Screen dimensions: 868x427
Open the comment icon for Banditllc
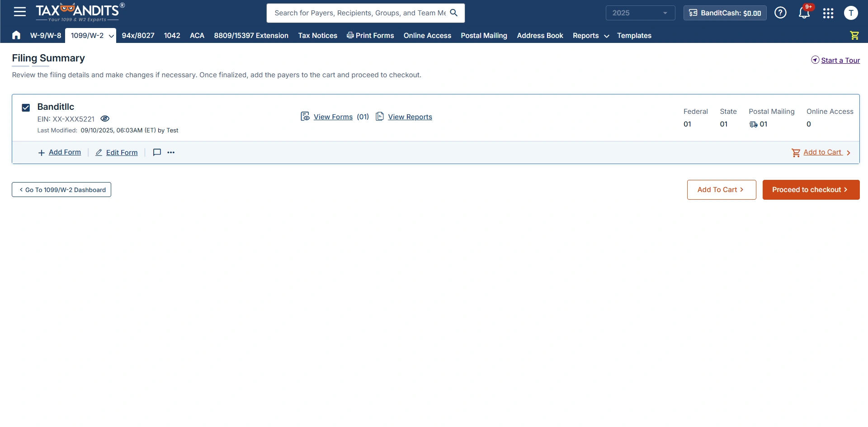157,152
